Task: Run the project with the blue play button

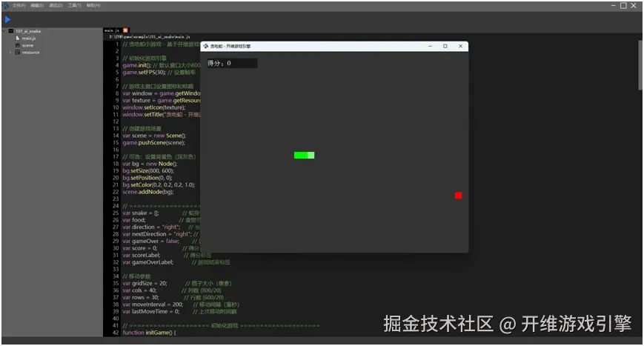Action: point(7,19)
